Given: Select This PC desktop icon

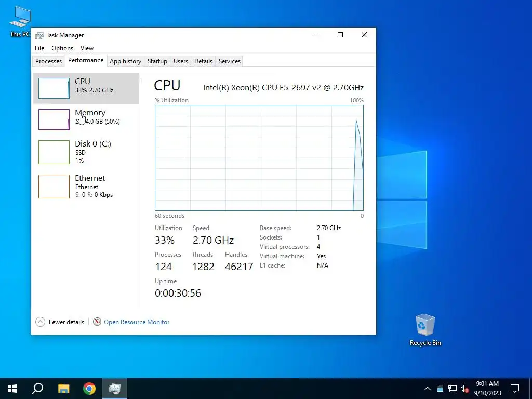Looking at the screenshot, I should point(20,21).
